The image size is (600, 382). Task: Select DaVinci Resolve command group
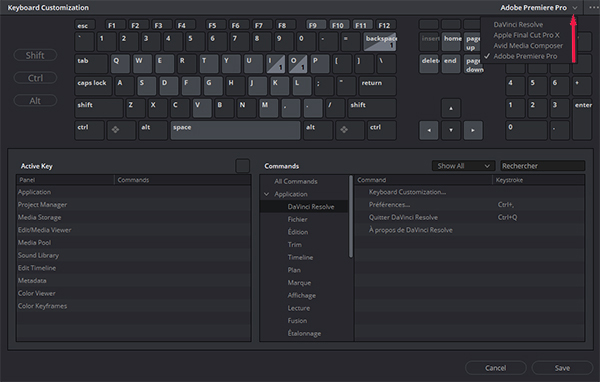pyautogui.click(x=304, y=207)
